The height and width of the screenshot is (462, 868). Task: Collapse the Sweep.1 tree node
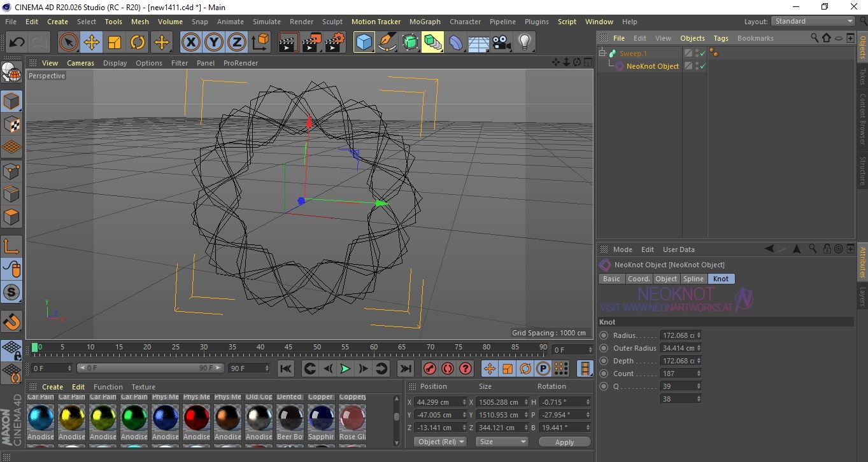click(602, 53)
